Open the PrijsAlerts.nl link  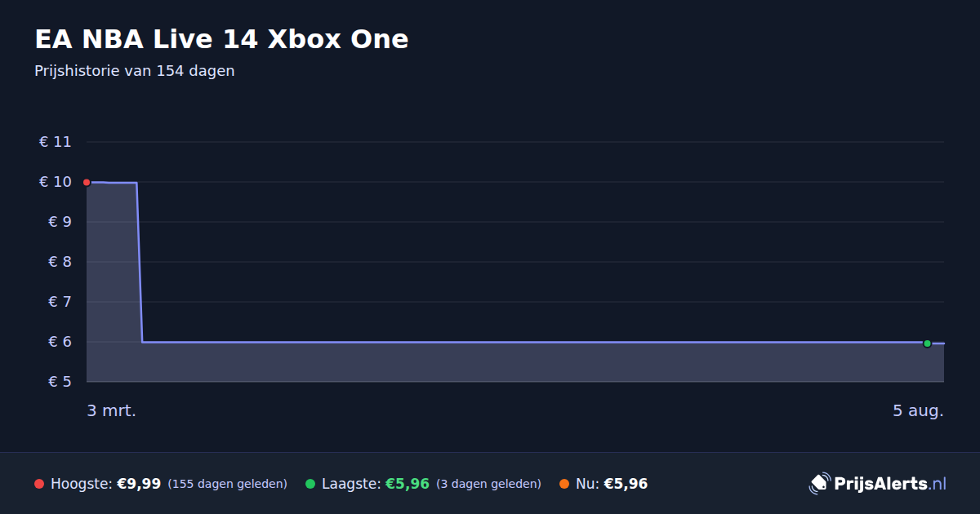[890, 484]
